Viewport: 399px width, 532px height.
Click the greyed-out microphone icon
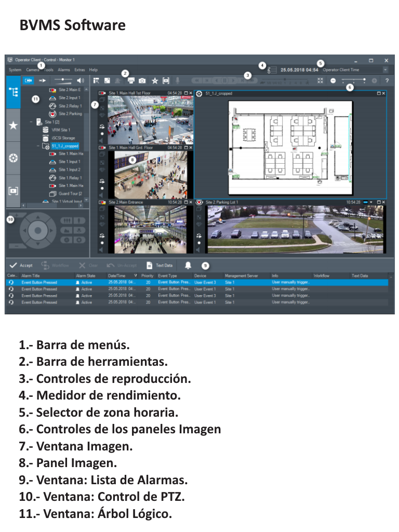[178, 81]
